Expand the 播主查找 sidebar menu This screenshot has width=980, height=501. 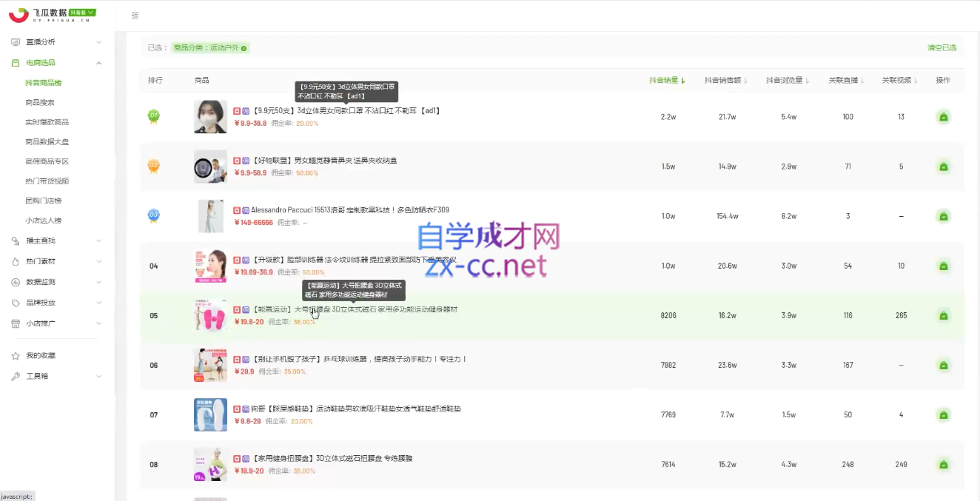click(99, 241)
